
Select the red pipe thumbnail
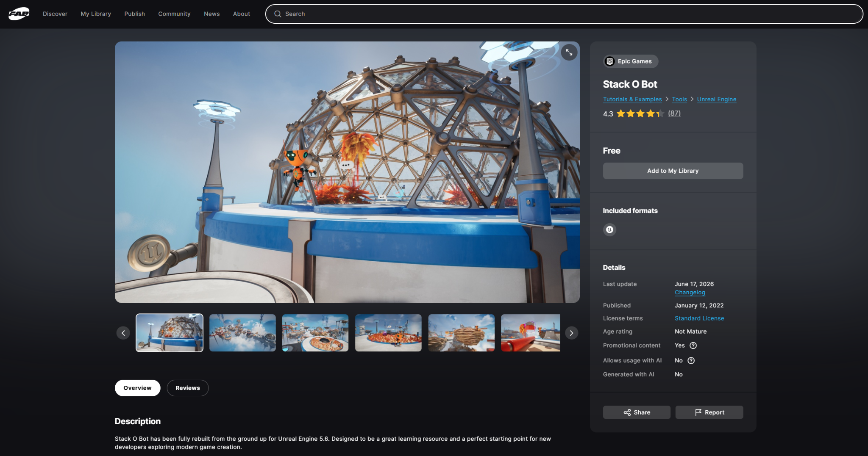tap(531, 333)
